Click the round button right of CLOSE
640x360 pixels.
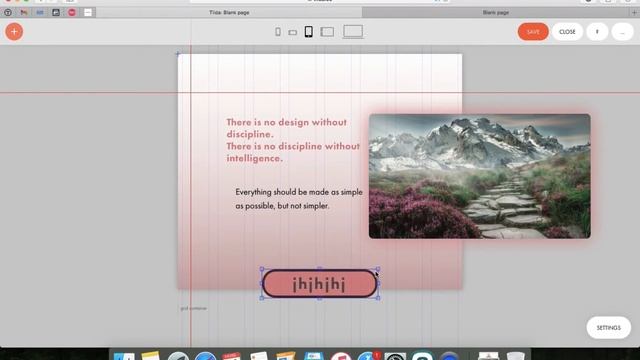click(x=597, y=31)
